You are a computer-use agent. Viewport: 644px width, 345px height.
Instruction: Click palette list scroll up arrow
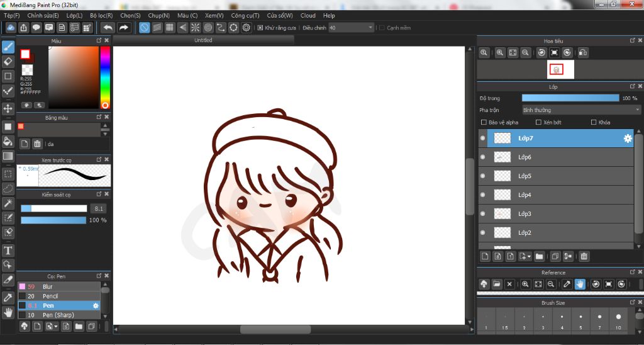click(x=106, y=125)
